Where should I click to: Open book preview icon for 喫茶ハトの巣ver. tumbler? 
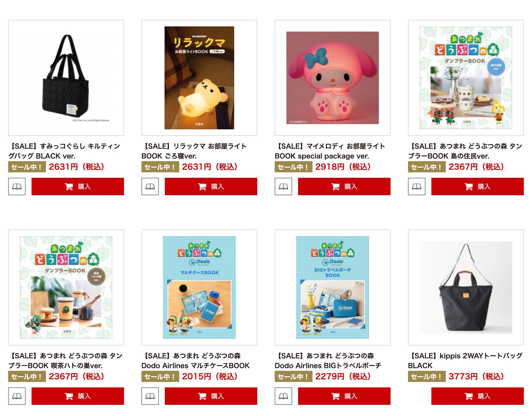pyautogui.click(x=17, y=396)
